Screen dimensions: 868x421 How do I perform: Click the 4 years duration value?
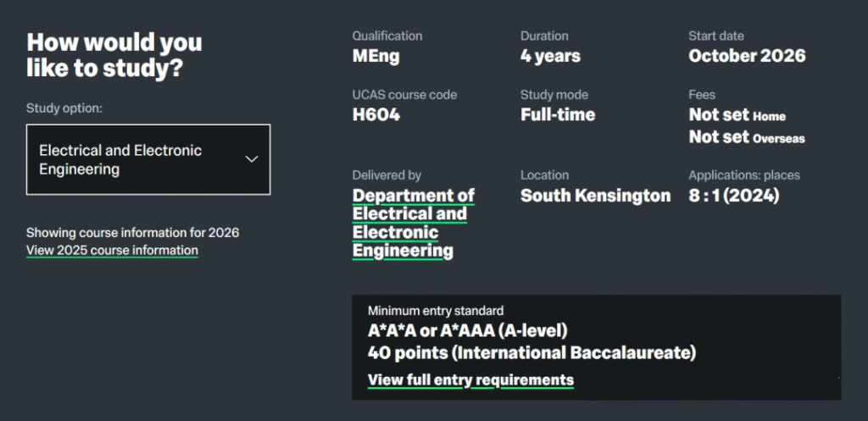(x=550, y=56)
